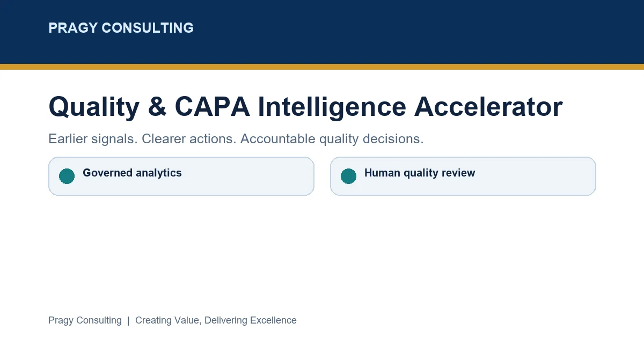This screenshot has width=644, height=338.
Task: Select the Clearer actions phrase in the subtitle
Action: (189, 139)
